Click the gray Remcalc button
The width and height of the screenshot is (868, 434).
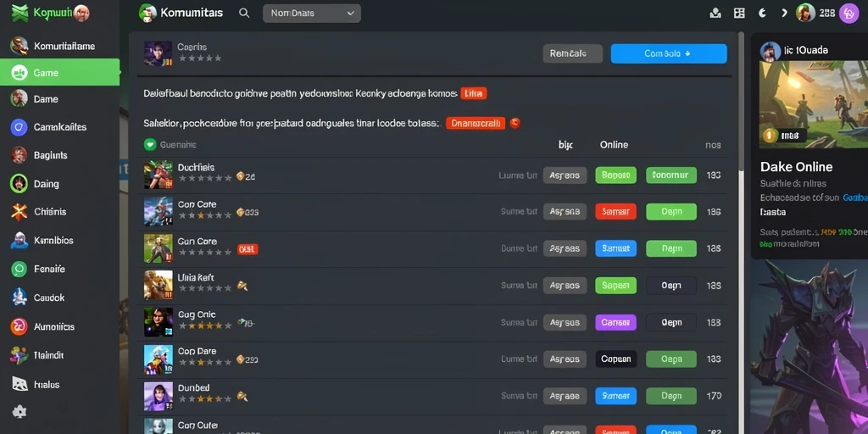tap(572, 53)
